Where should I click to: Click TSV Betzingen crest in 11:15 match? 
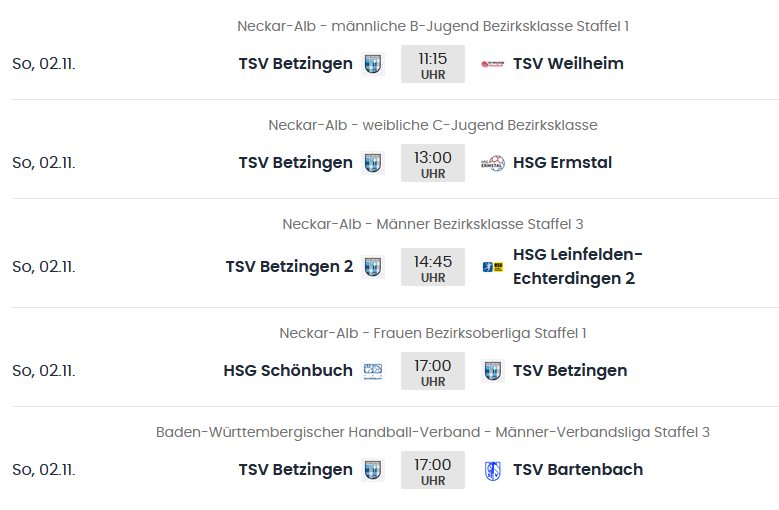pyautogui.click(x=373, y=64)
